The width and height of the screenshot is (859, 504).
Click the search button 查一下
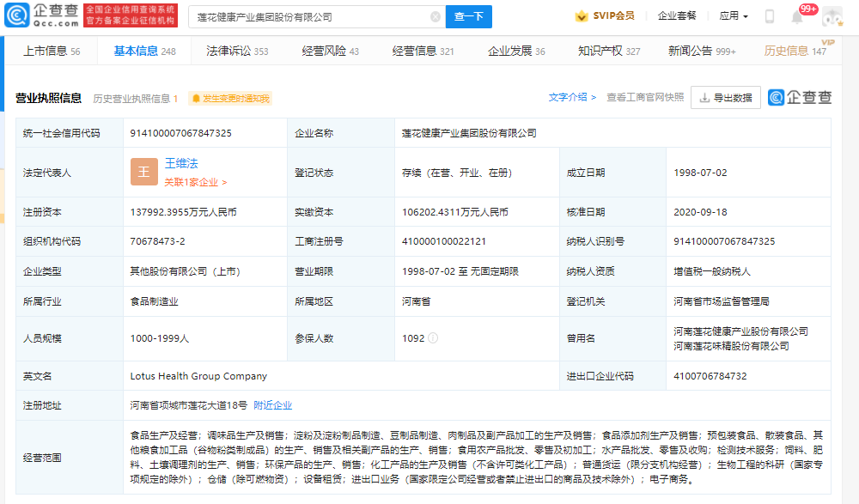click(469, 16)
